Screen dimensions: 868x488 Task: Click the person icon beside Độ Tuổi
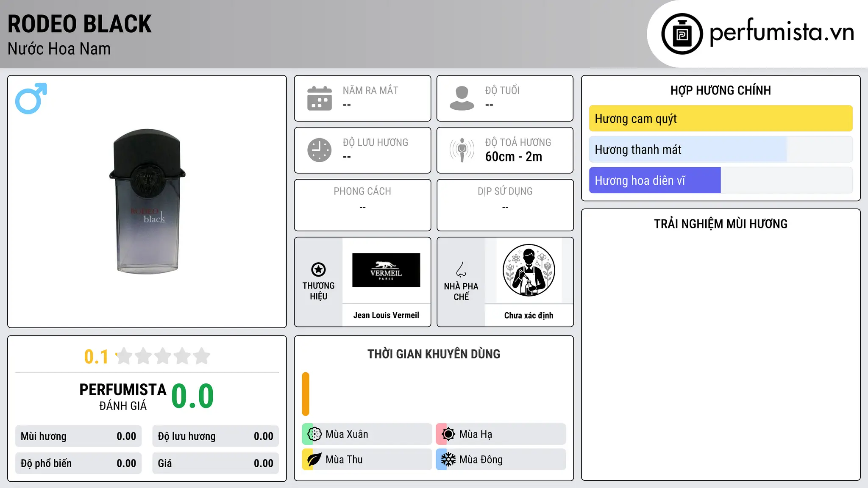(462, 98)
